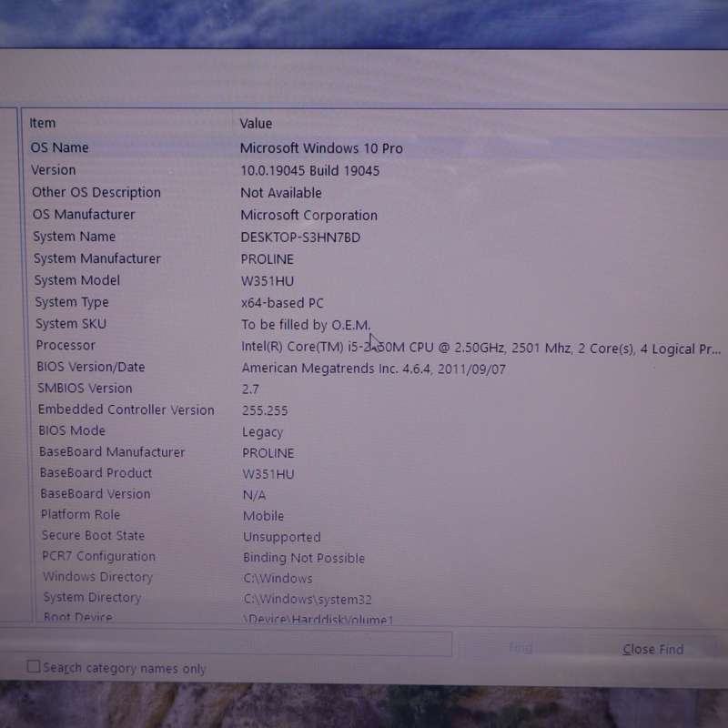Select PROLINE value of System Manufacturer
This screenshot has height=728, width=728.
(x=267, y=259)
